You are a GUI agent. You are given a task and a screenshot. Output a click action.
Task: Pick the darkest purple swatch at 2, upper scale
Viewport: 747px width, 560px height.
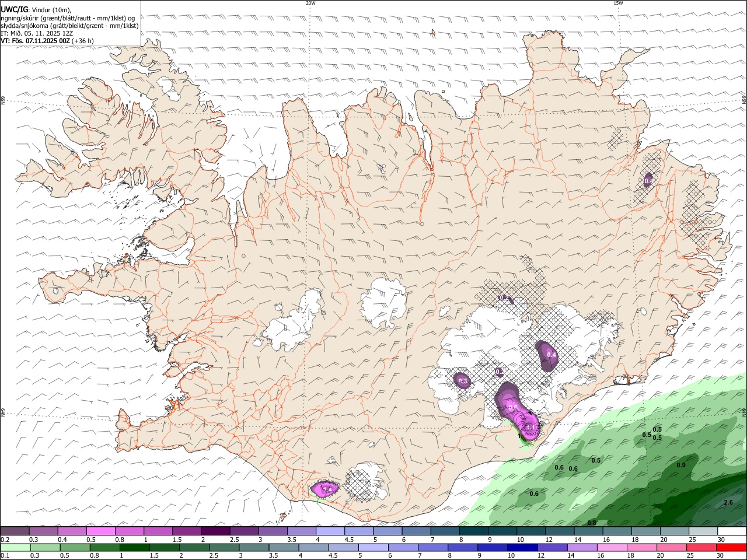coord(215,531)
